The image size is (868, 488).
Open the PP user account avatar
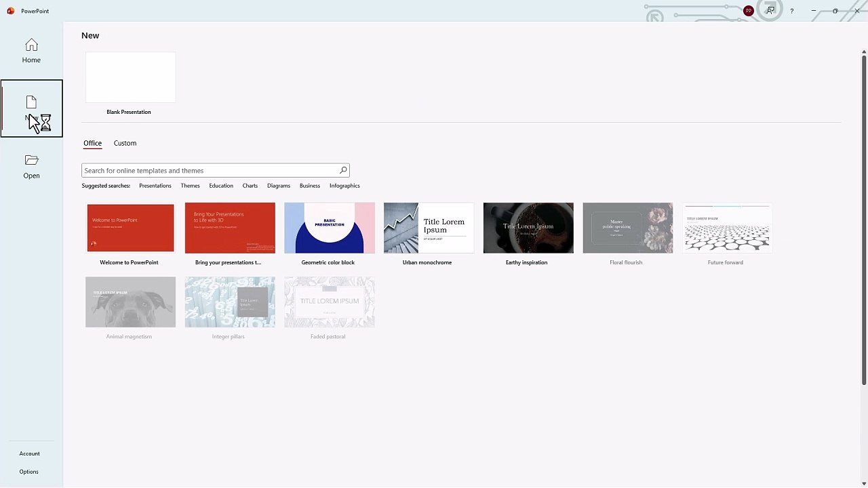pos(748,11)
